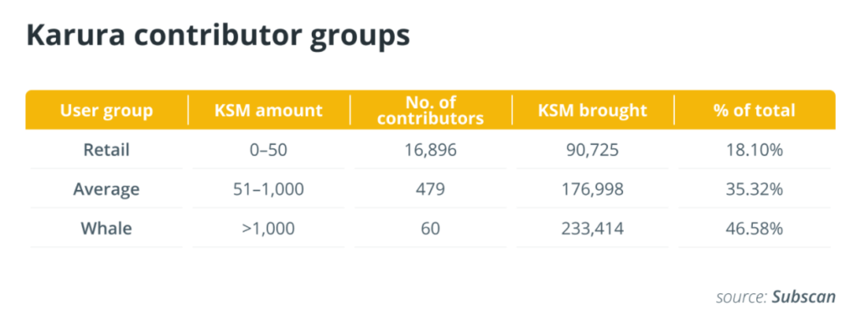Click the No. of contributors header
868x328 pixels.
[431, 110]
